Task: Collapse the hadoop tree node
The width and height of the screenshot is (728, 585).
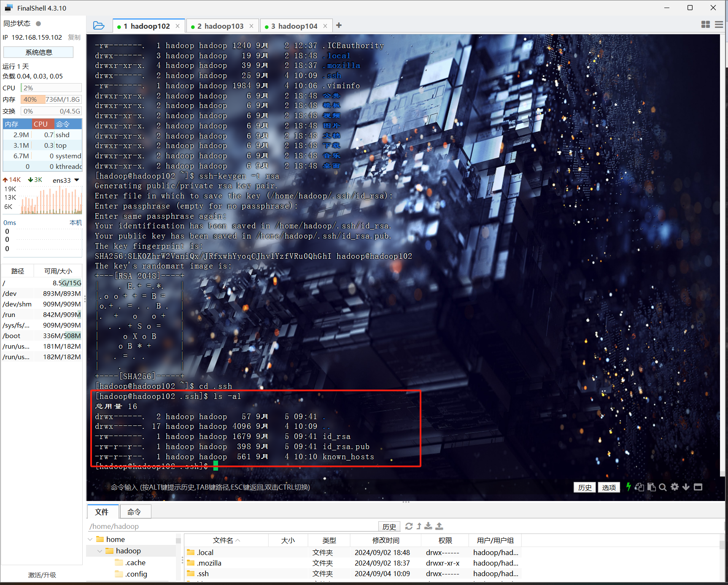Action: 100,551
